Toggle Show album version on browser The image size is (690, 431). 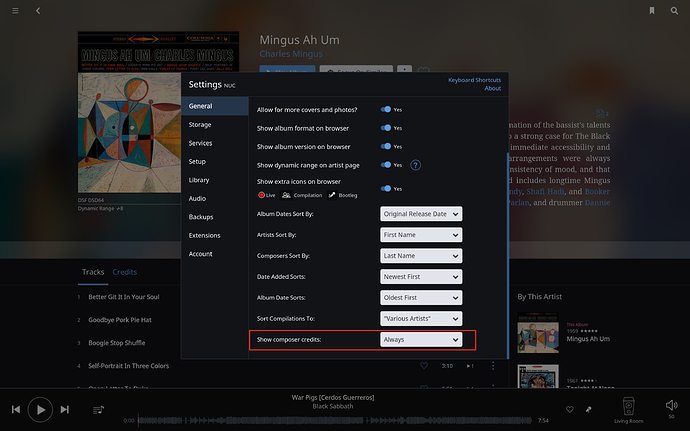point(386,147)
